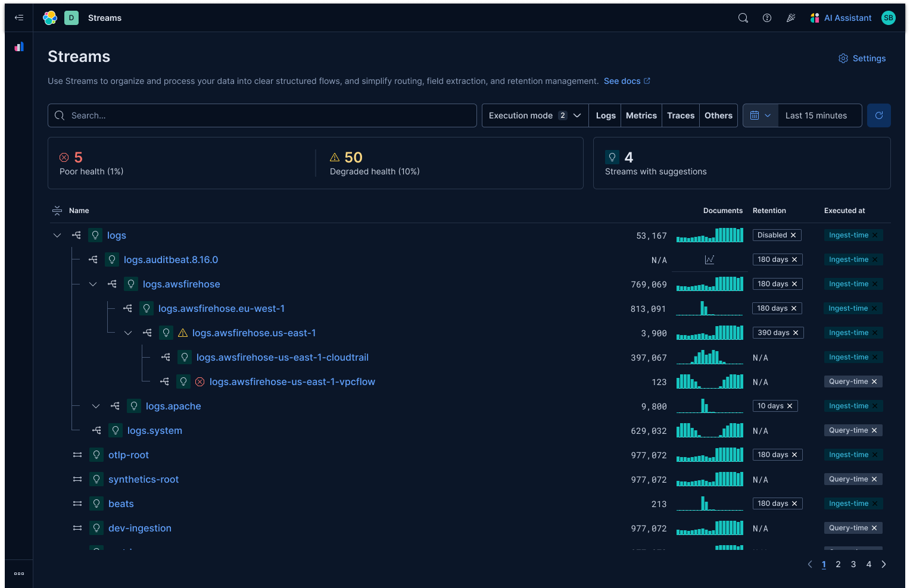Open the help menu icon
Viewport: 910px width, 588px height.
(767, 18)
